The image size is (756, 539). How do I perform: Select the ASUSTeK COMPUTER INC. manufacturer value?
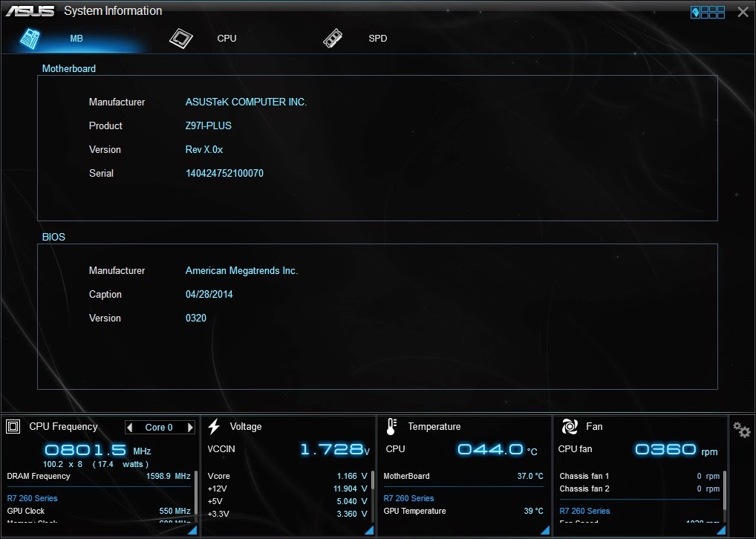pos(246,102)
